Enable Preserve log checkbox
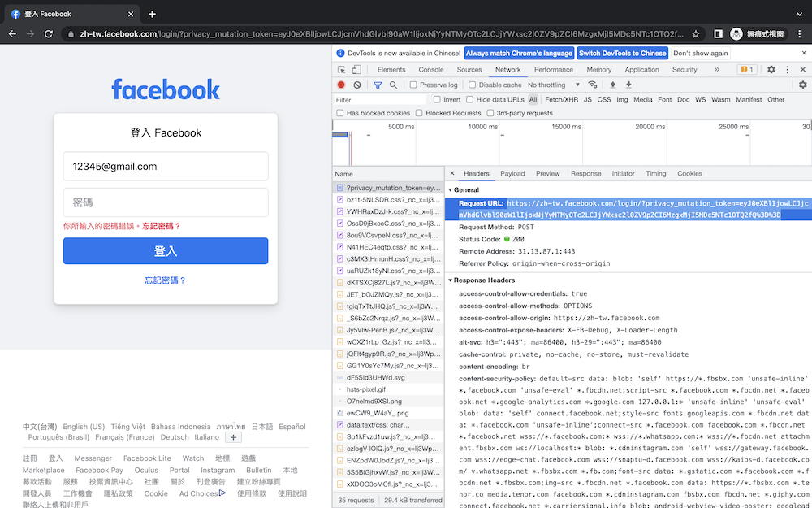The height and width of the screenshot is (508, 812). [413, 85]
